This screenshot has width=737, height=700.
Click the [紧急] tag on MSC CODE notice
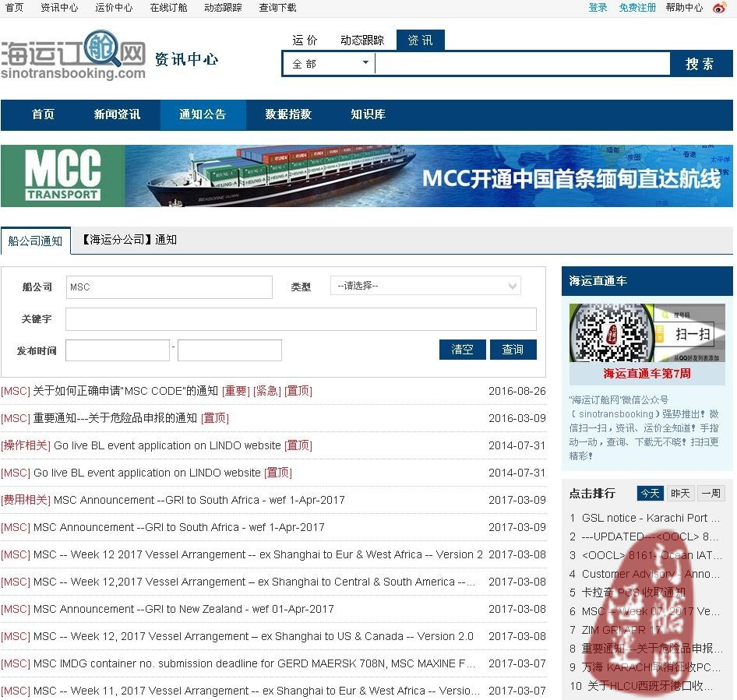click(267, 391)
